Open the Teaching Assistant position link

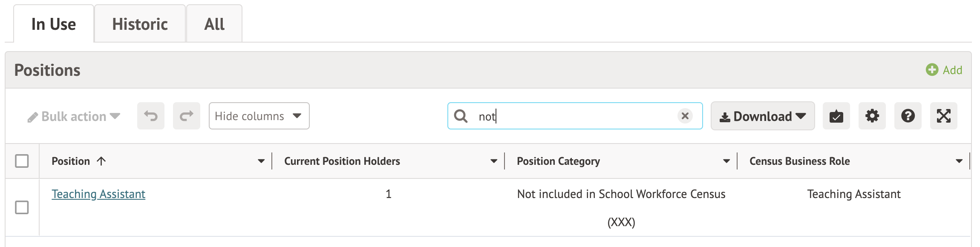(x=98, y=194)
